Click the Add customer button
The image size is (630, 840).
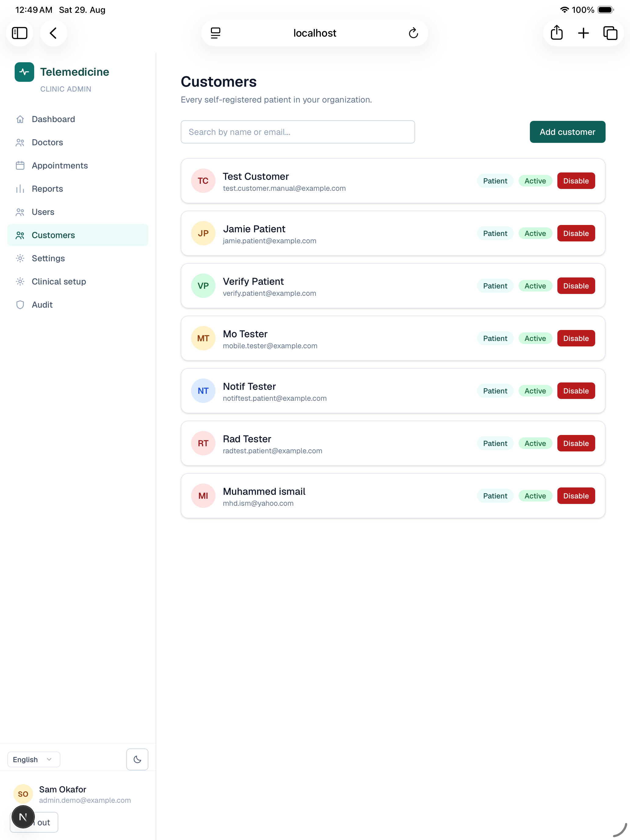tap(567, 132)
